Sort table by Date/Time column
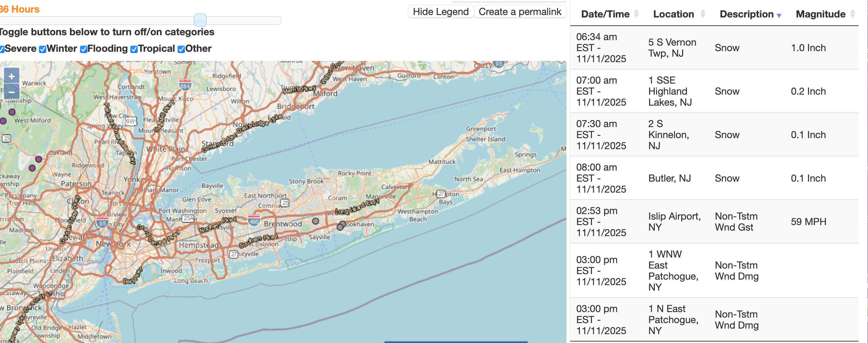Screen dimensions: 868x343 point(605,14)
